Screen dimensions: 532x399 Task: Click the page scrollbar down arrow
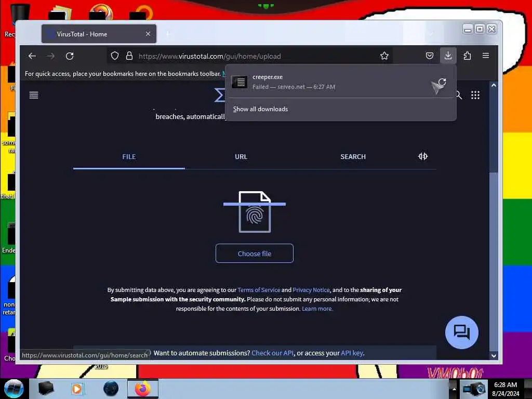(494, 355)
